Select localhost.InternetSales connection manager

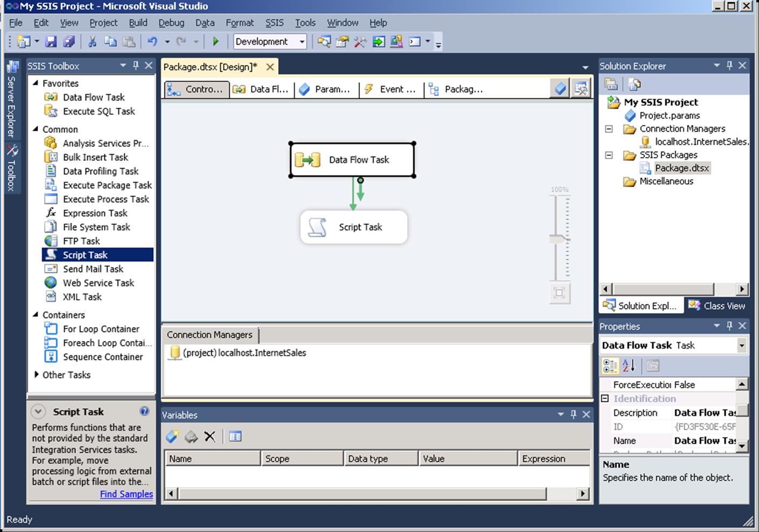tap(238, 353)
